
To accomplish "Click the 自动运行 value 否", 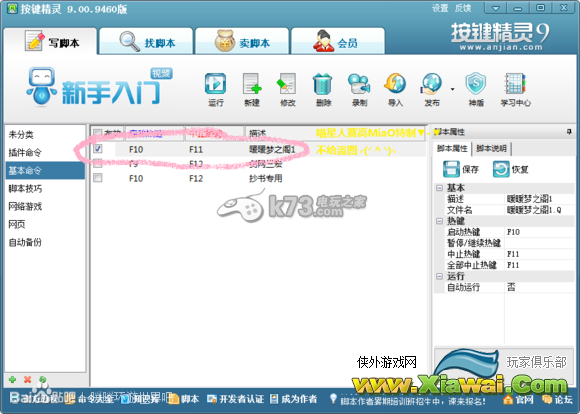I will tap(540, 287).
